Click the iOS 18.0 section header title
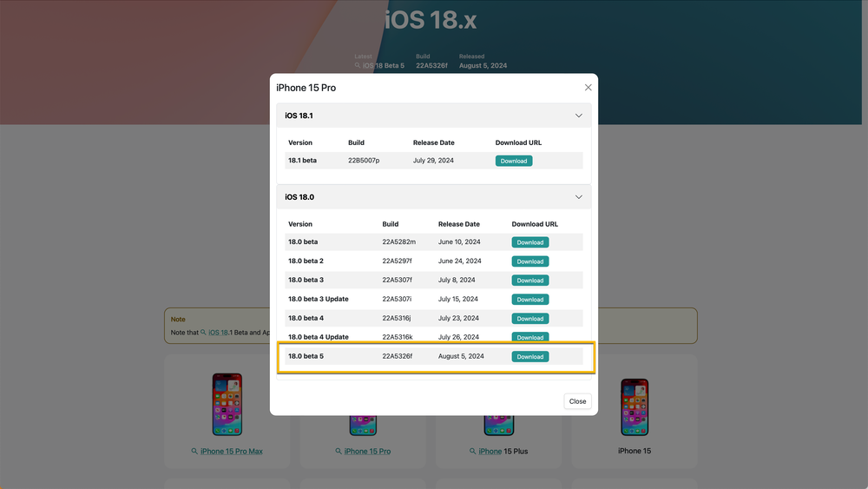The height and width of the screenshot is (489, 868). (299, 197)
